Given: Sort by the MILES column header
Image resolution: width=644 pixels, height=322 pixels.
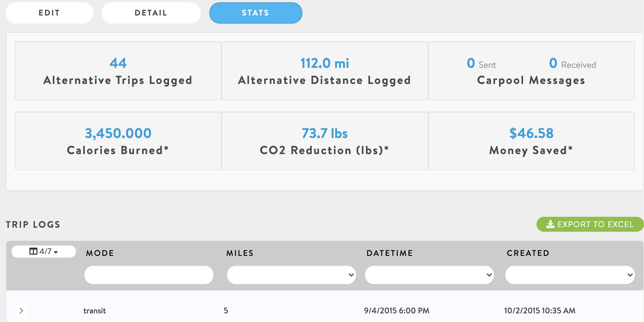Looking at the screenshot, I should [240, 253].
